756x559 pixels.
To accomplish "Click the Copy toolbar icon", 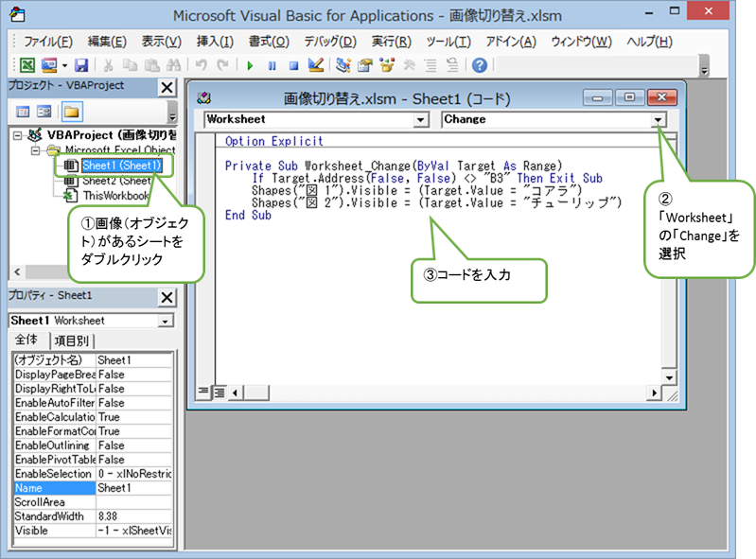I will (130, 64).
